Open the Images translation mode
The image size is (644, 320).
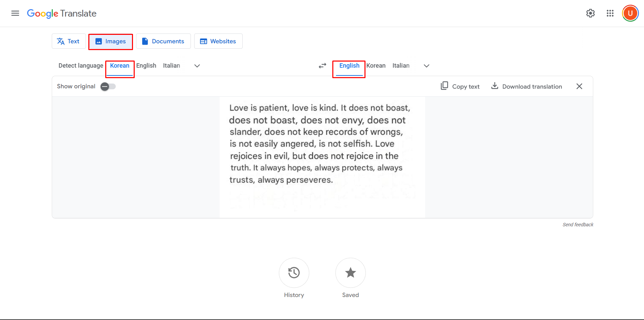pyautogui.click(x=110, y=41)
